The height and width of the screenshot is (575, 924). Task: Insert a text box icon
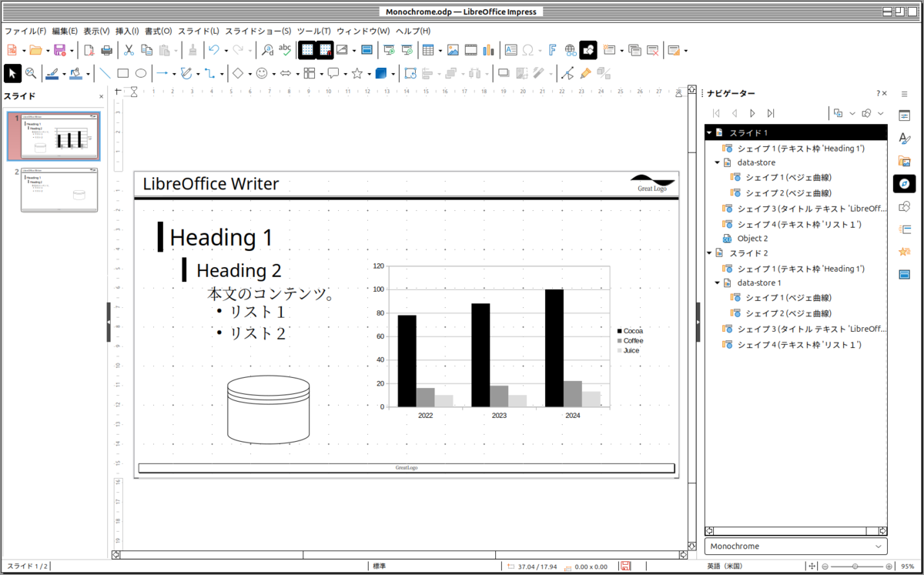[x=511, y=50]
